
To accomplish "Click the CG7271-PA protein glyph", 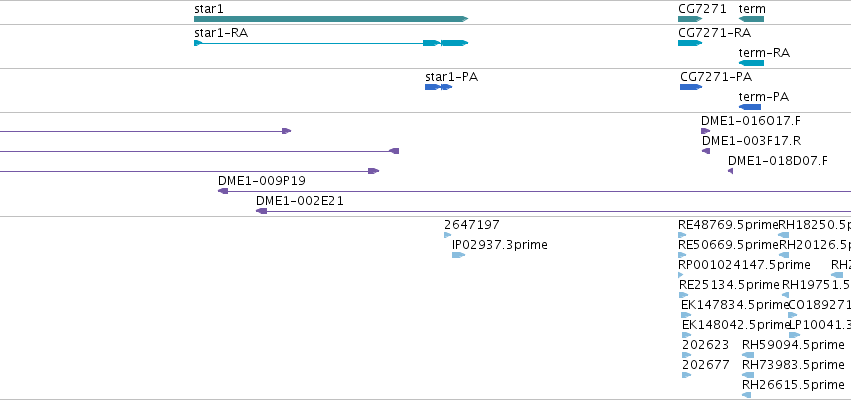I will 691,87.
